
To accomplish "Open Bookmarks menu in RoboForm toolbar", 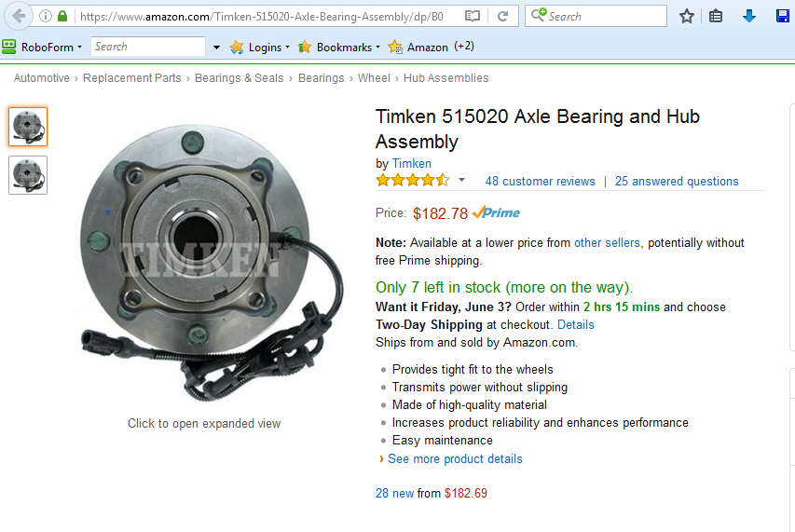I will (339, 48).
